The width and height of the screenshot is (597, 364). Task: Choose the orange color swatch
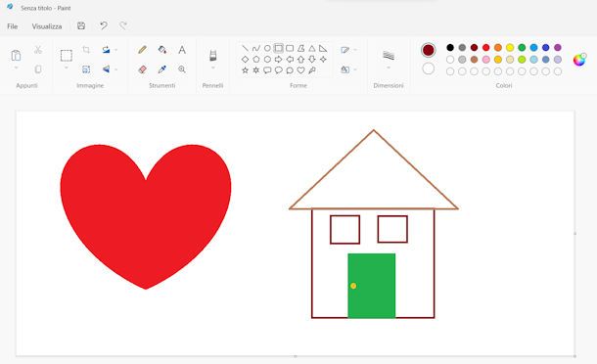498,48
